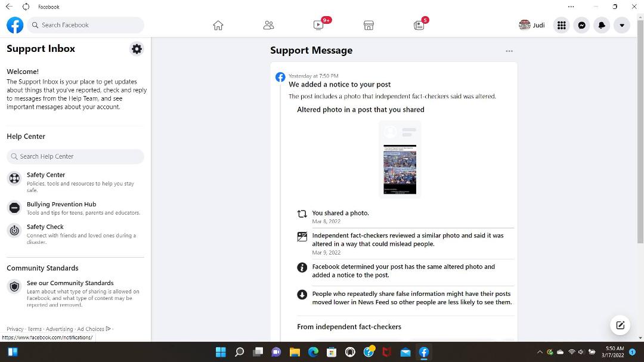The width and height of the screenshot is (644, 362).
Task: Click the 'You shared a photo.' row
Action: coord(405,217)
